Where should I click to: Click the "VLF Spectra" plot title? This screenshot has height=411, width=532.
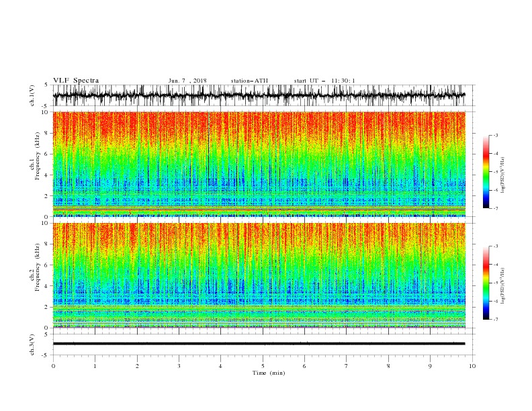click(x=76, y=81)
